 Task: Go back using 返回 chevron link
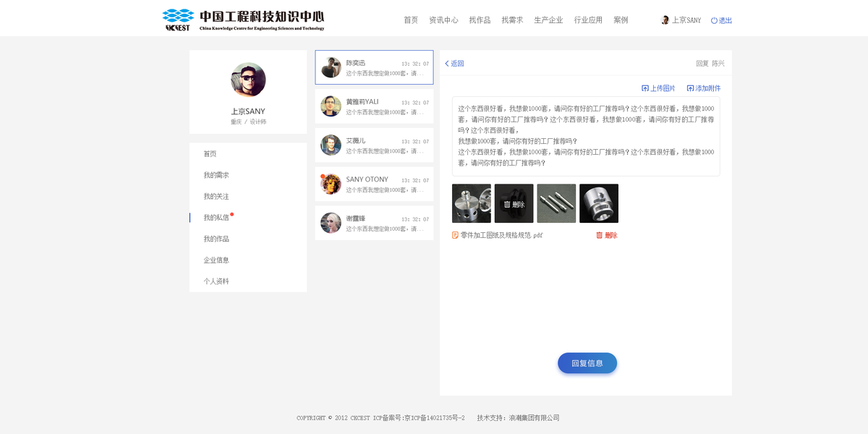pyautogui.click(x=454, y=64)
